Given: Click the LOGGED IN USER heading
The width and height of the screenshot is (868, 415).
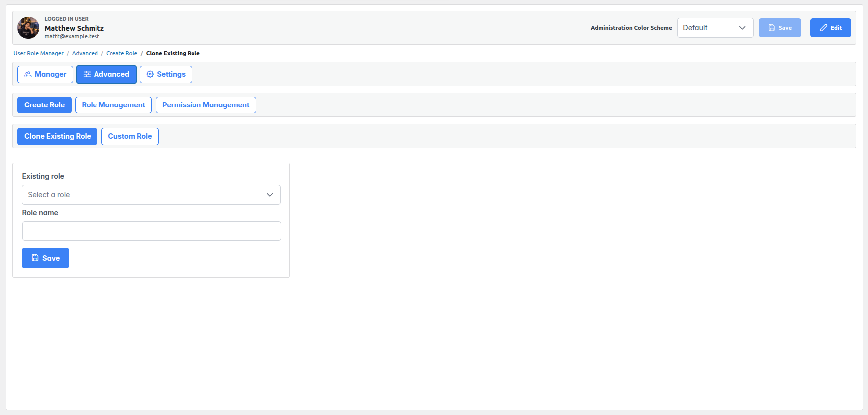Looking at the screenshot, I should (67, 19).
